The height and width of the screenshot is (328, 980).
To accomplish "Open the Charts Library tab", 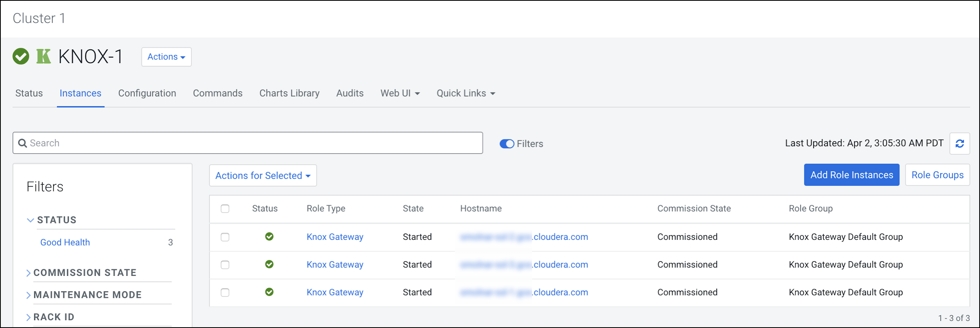I will 289,93.
